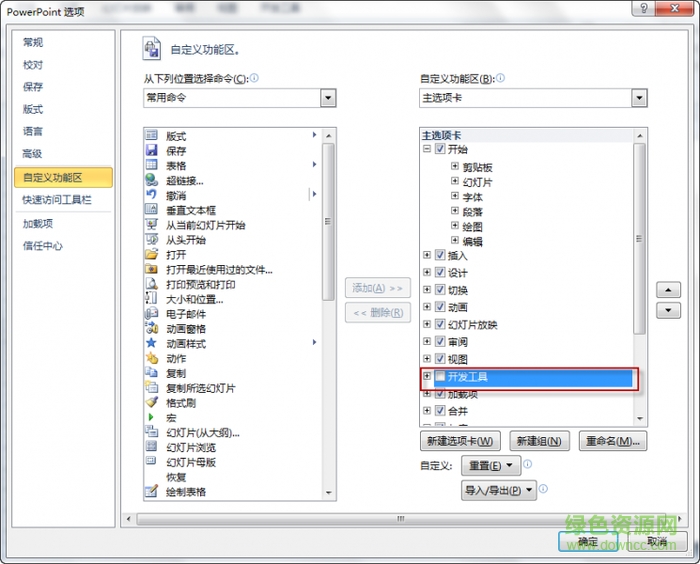The width and height of the screenshot is (700, 564).
Task: Expand the 剪贴板 group
Action: point(454,167)
